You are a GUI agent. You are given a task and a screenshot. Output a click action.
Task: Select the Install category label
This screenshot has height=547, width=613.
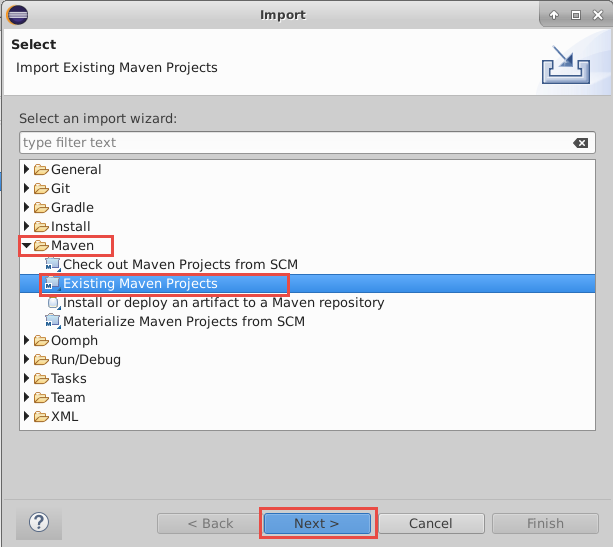click(70, 227)
